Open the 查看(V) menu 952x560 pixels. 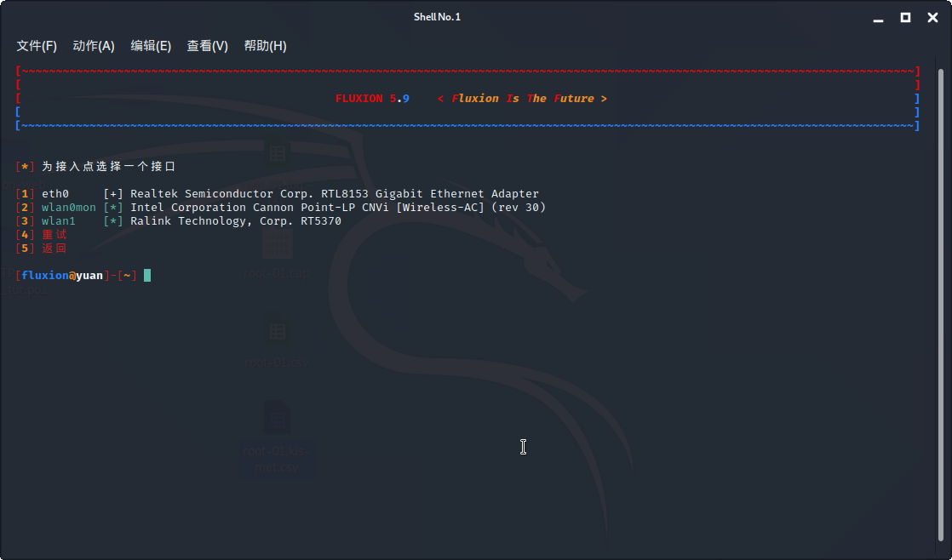(207, 46)
